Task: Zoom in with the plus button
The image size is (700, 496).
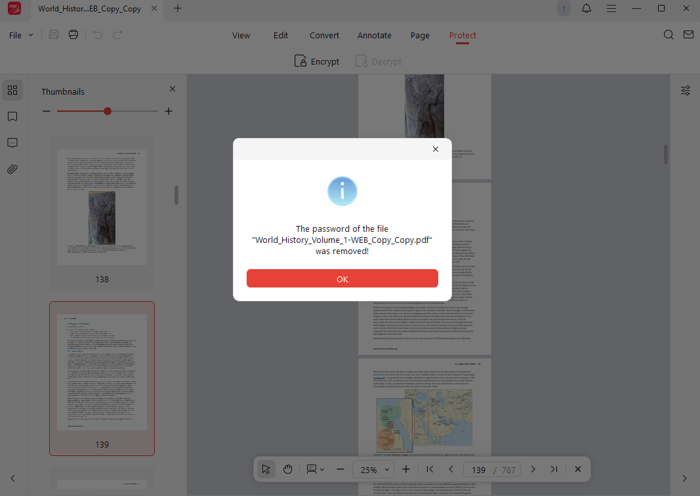Action: 406,469
